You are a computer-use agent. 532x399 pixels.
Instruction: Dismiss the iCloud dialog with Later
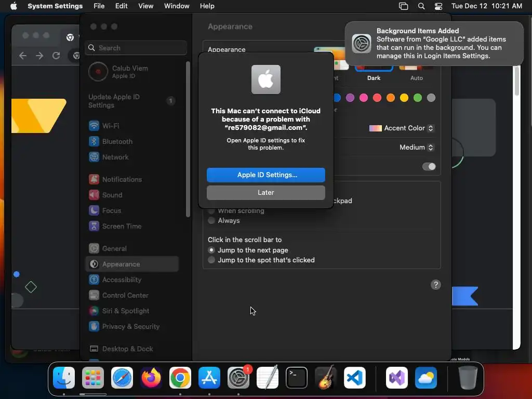pyautogui.click(x=265, y=192)
